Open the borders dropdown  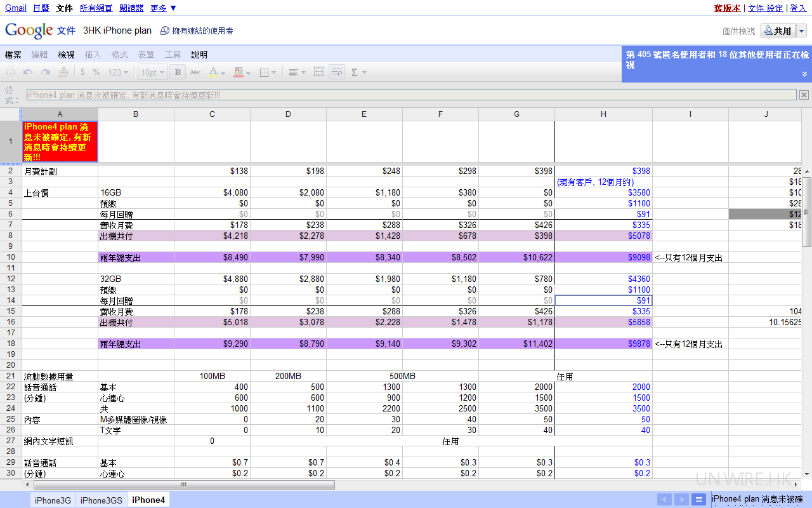(268, 72)
